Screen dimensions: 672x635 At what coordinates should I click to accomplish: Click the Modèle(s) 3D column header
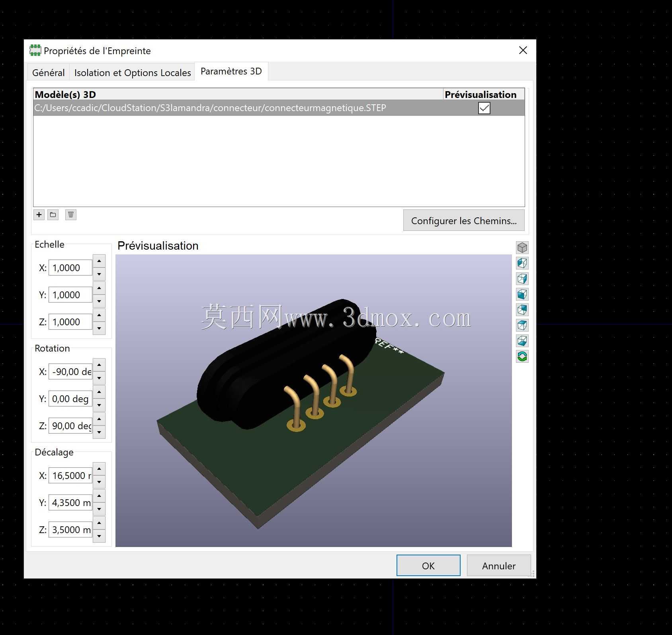pyautogui.click(x=238, y=94)
